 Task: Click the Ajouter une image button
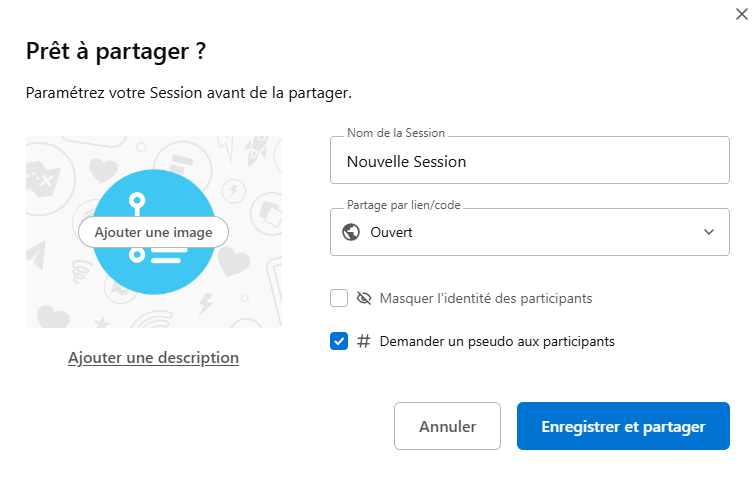coord(153,232)
